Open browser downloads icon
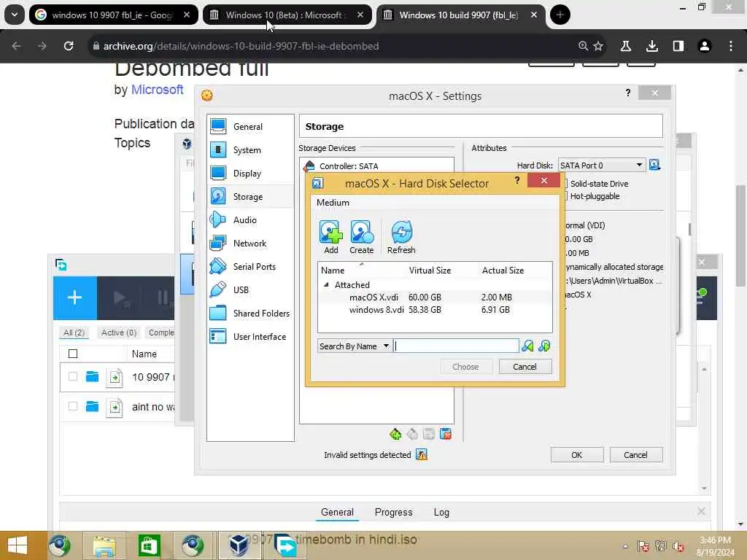 pos(652,46)
